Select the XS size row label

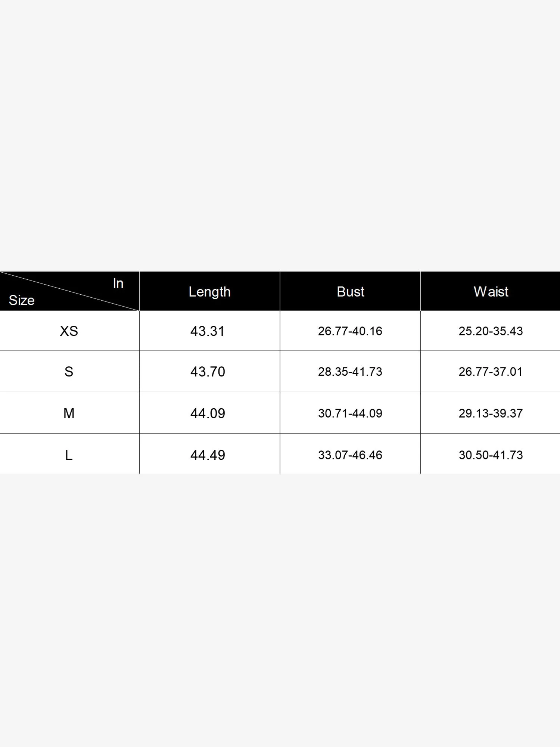click(69, 331)
